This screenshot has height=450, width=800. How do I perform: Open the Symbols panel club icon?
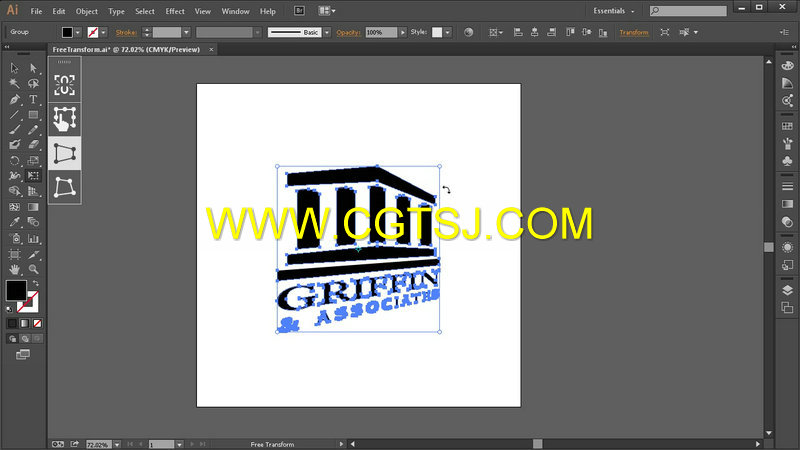click(787, 161)
